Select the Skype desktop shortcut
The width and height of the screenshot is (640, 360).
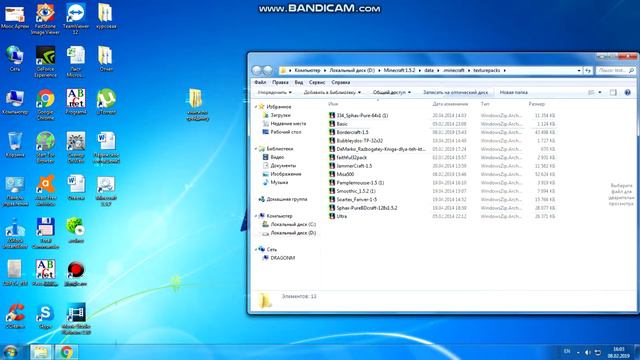coord(45,316)
